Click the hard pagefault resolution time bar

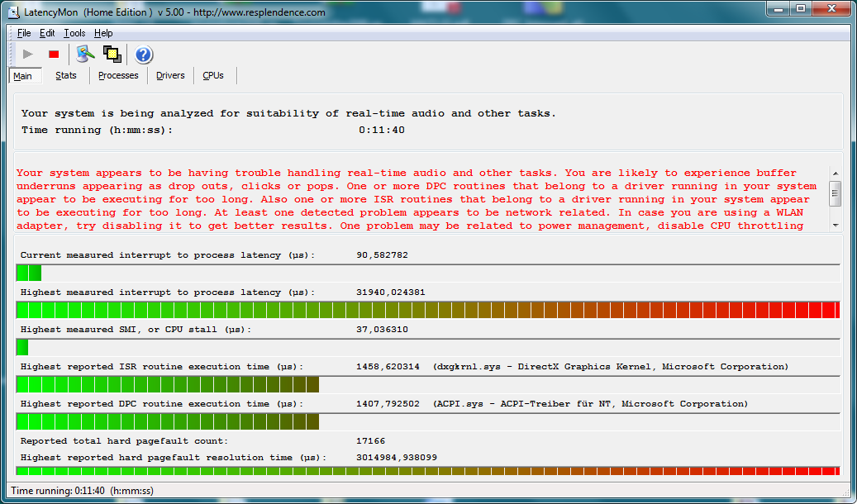tap(428, 471)
